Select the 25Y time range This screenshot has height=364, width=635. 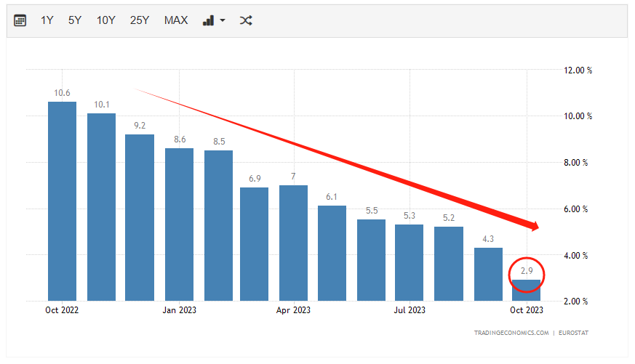[140, 20]
